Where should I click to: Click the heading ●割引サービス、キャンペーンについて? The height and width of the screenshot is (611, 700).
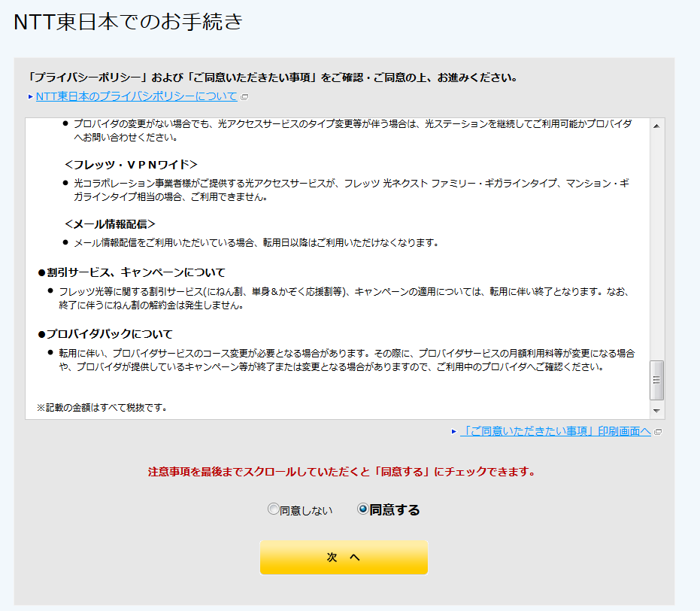tap(132, 272)
